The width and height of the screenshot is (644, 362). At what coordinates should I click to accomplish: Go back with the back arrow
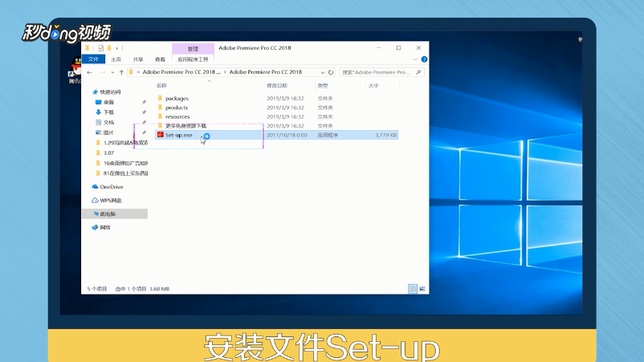coord(90,72)
